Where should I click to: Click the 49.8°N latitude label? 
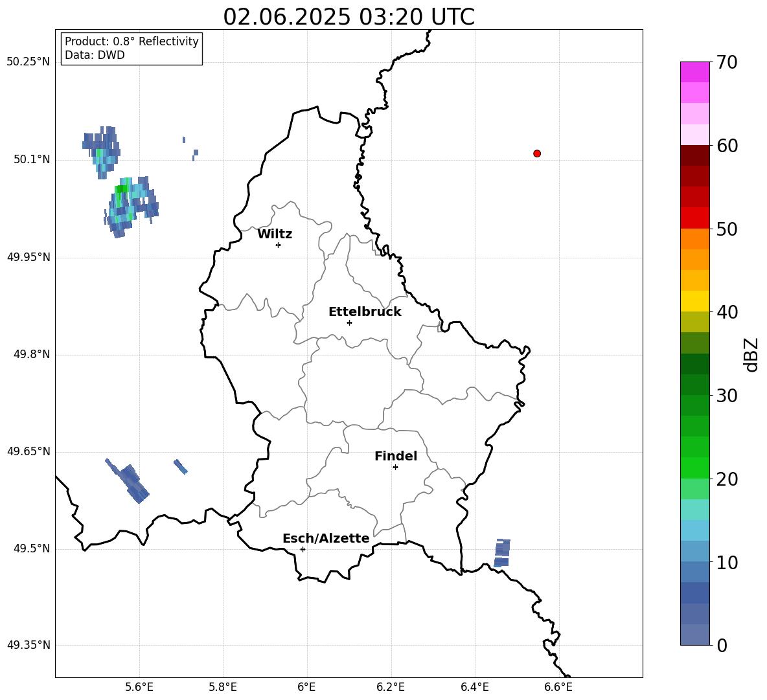pyautogui.click(x=32, y=354)
